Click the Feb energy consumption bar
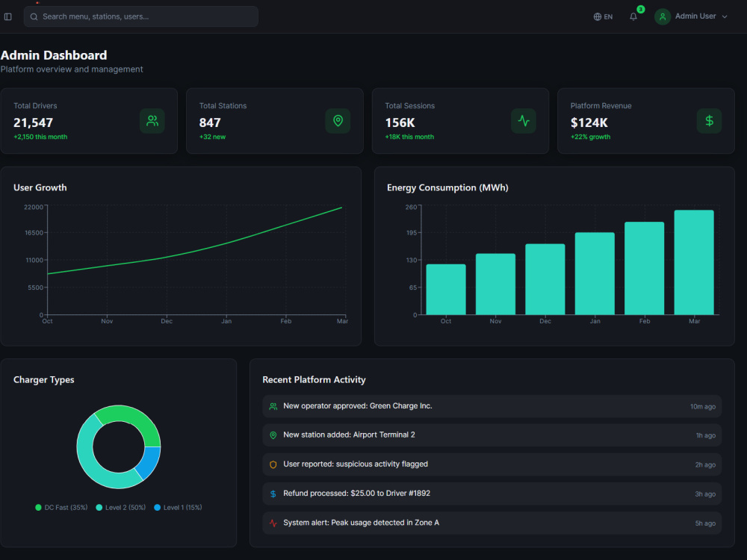Image resolution: width=747 pixels, height=560 pixels. 644,269
